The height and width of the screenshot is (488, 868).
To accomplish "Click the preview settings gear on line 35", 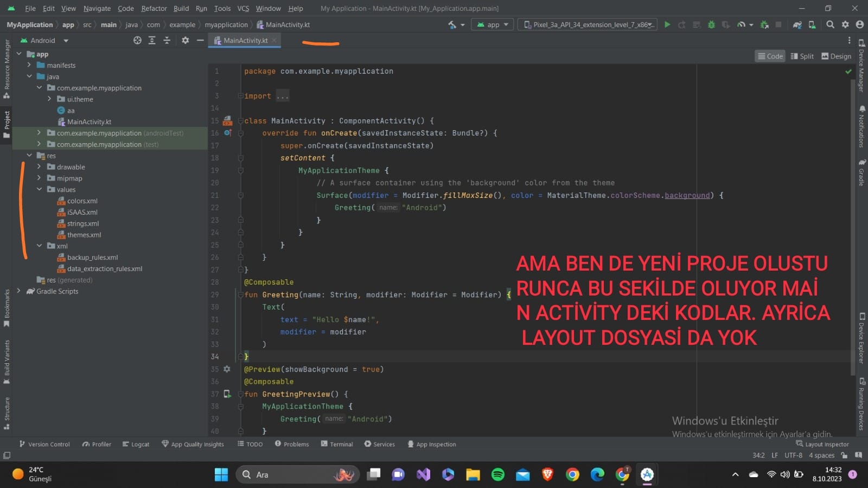I will coord(227,369).
